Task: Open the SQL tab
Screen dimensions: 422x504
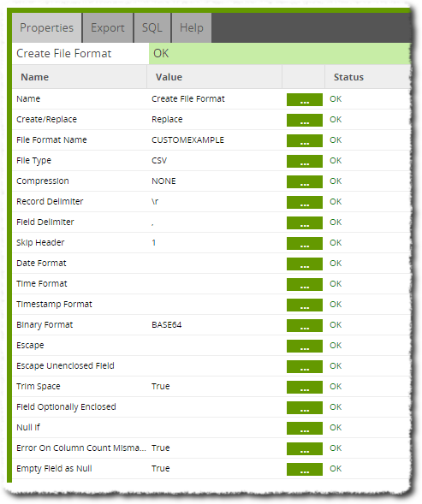Action: [x=152, y=28]
